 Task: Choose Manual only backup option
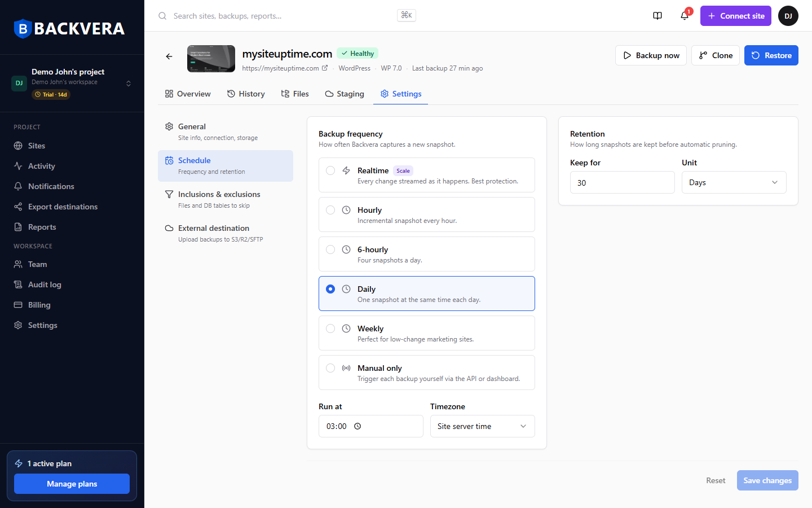click(427, 373)
